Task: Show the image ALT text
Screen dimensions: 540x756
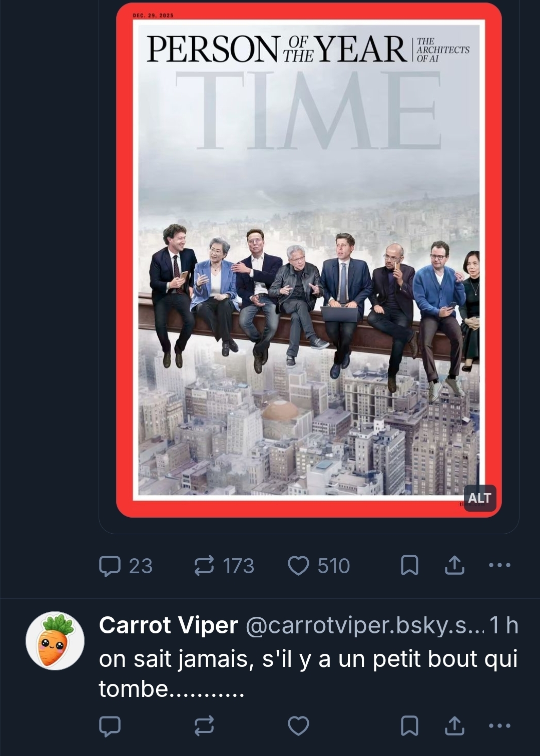Action: point(479,498)
